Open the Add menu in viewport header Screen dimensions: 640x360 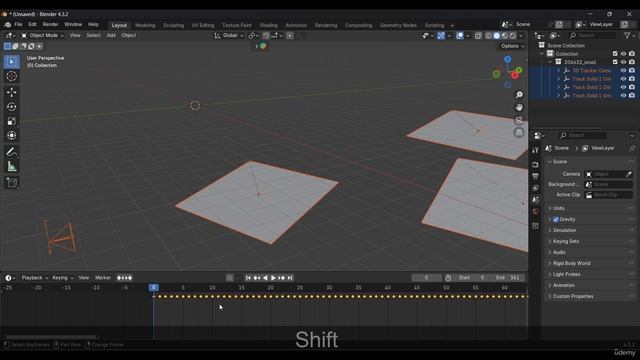pyautogui.click(x=111, y=36)
